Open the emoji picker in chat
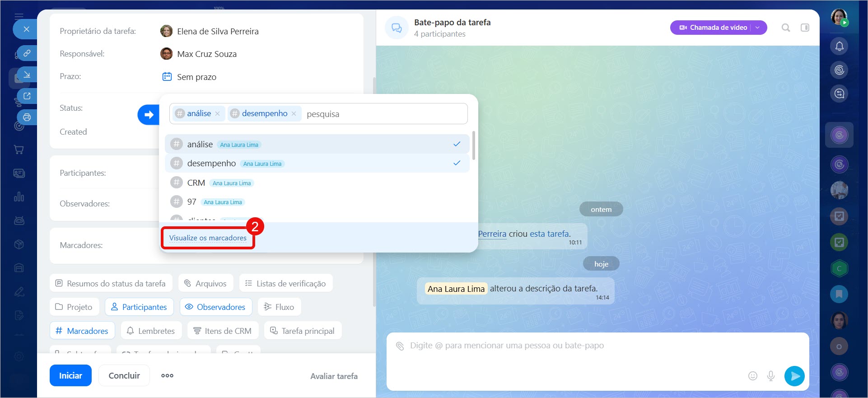This screenshot has height=398, width=868. tap(752, 376)
